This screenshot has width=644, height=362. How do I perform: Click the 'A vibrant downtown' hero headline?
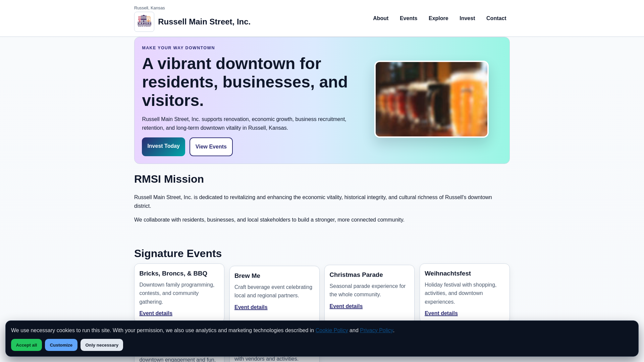[x=245, y=82]
